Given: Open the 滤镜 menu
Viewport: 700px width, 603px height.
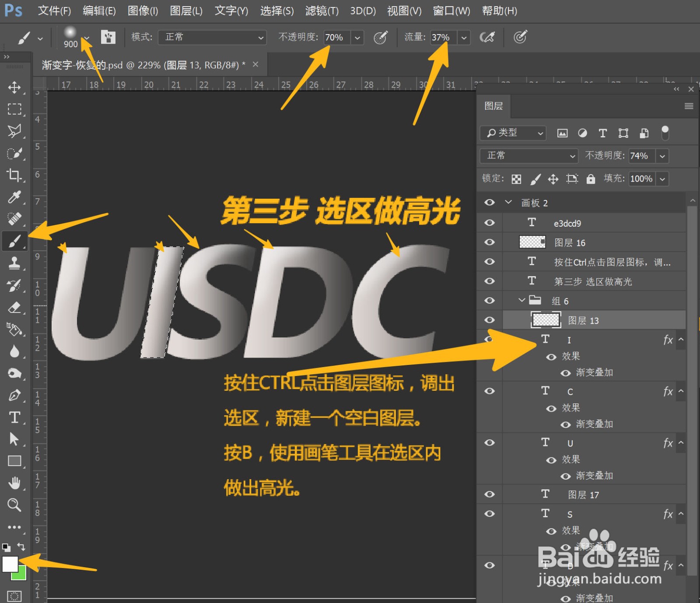Looking at the screenshot, I should [x=321, y=11].
